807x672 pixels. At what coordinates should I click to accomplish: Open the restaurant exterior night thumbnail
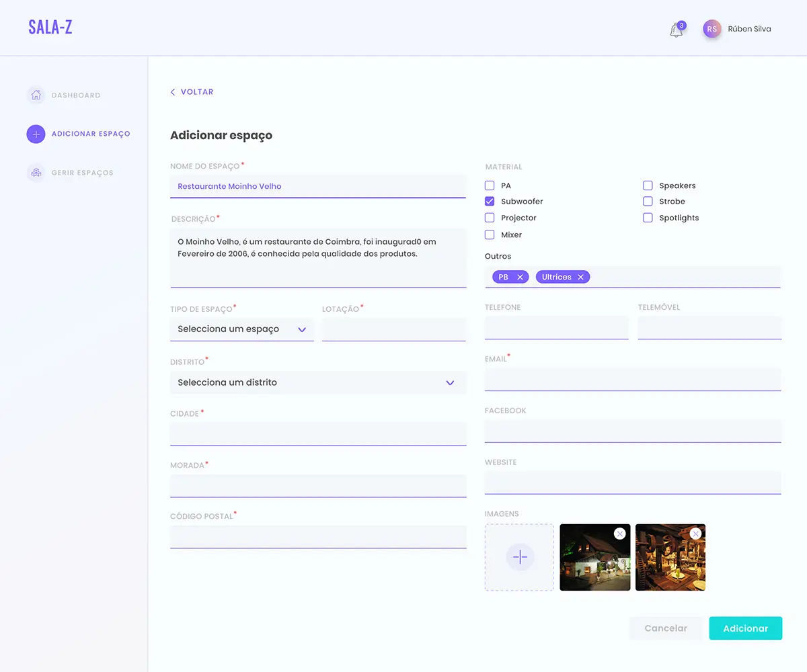(595, 557)
